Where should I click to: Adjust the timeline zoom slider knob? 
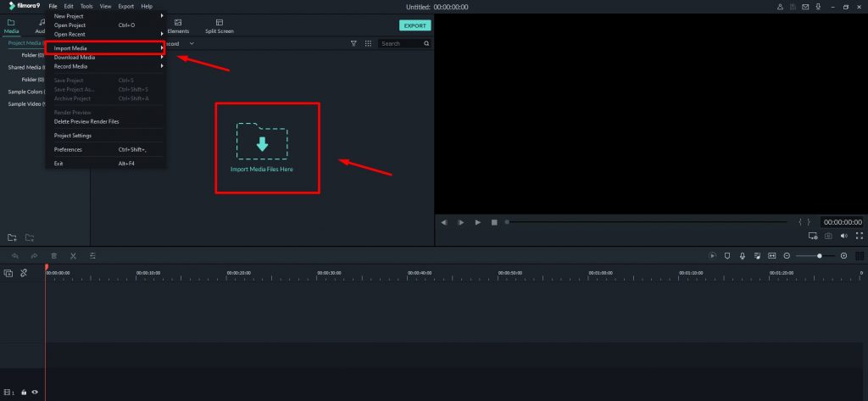pos(820,256)
